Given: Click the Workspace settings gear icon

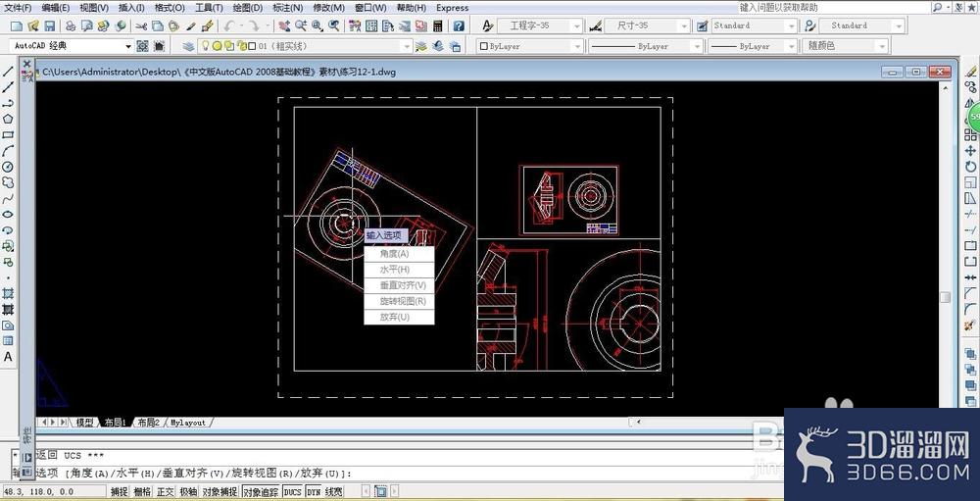Looking at the screenshot, I should point(142,46).
